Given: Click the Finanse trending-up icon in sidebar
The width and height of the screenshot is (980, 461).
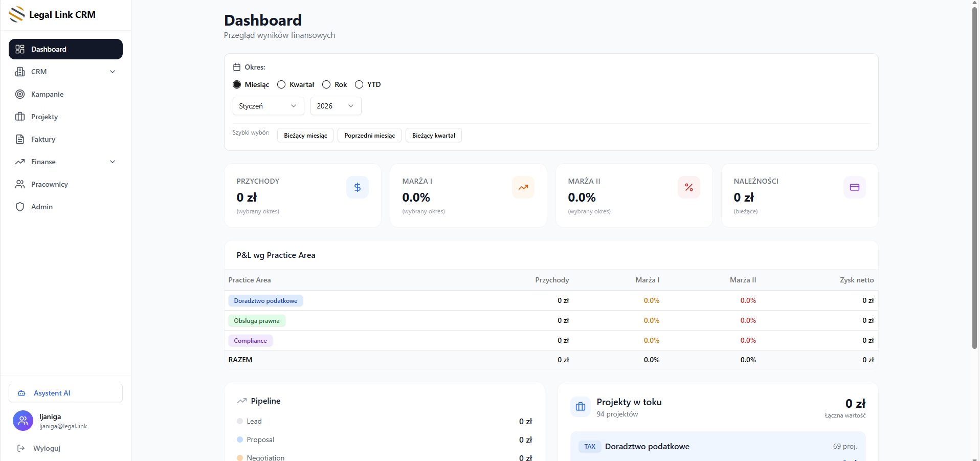Looking at the screenshot, I should (20, 162).
